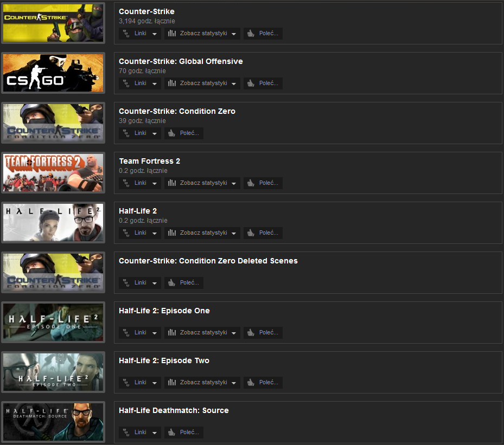Open Condition Zero Deleted Scenes title link
The width and height of the screenshot is (504, 445).
[x=208, y=261]
